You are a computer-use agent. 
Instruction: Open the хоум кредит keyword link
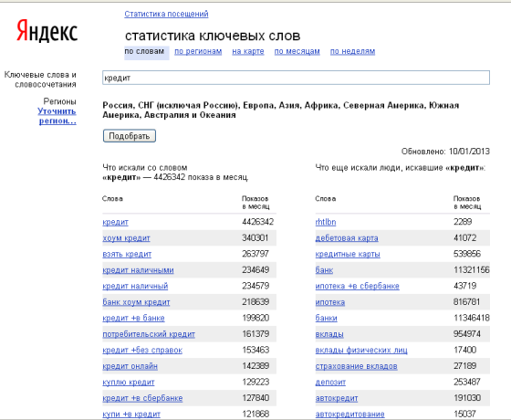[126, 238]
